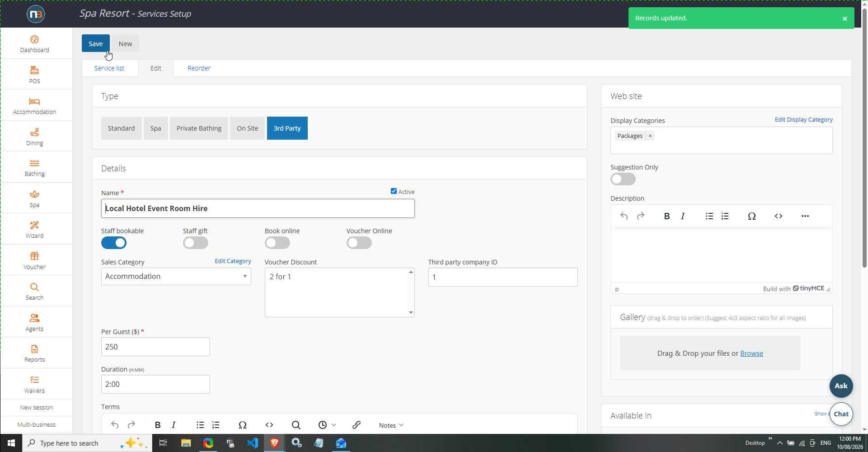868x452 pixels.
Task: Browse for gallery files
Action: point(751,353)
